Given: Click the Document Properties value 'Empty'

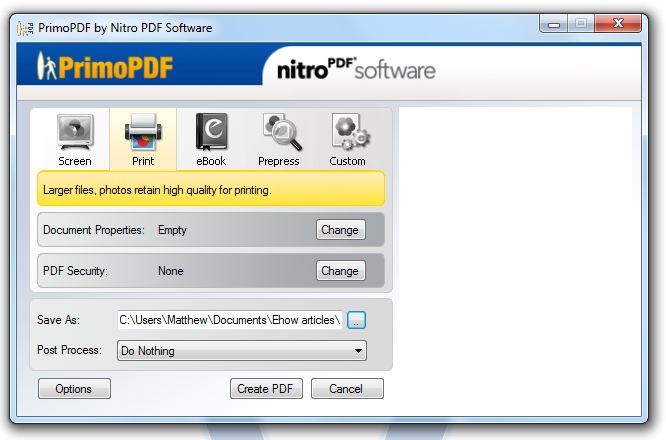Looking at the screenshot, I should pyautogui.click(x=172, y=230).
